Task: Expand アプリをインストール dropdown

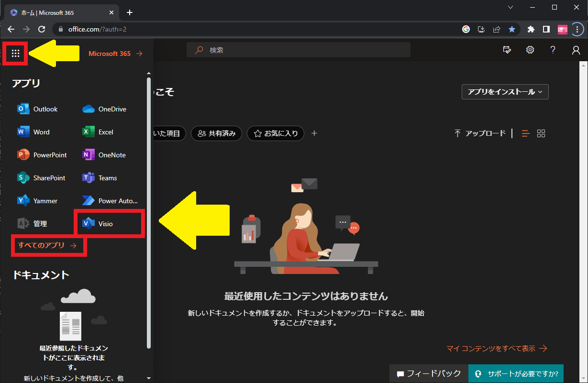Action: (x=505, y=92)
